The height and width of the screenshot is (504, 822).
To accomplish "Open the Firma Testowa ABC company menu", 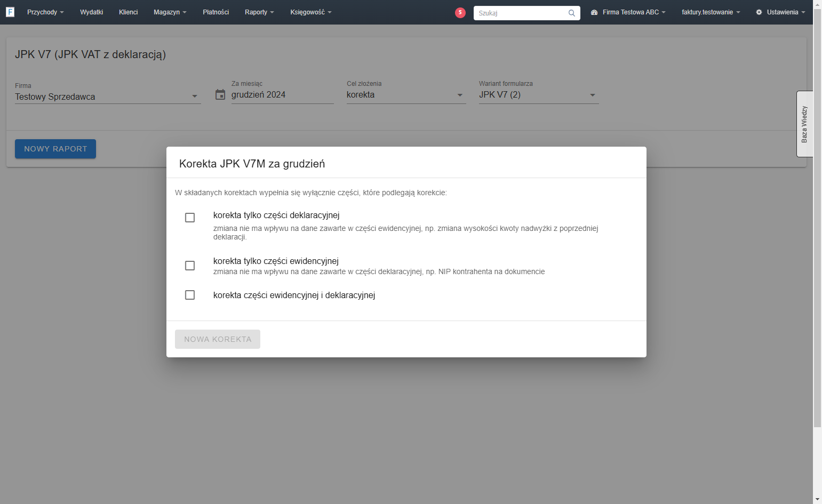I will pos(628,12).
